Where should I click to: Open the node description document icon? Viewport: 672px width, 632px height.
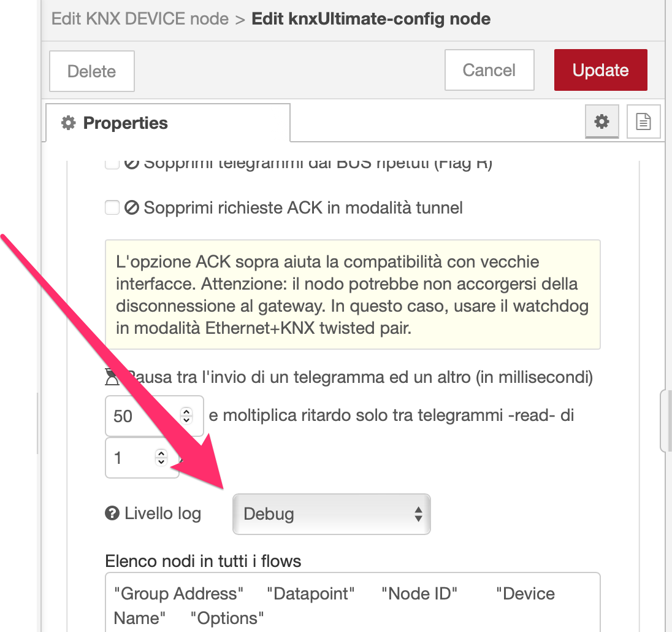click(x=643, y=121)
